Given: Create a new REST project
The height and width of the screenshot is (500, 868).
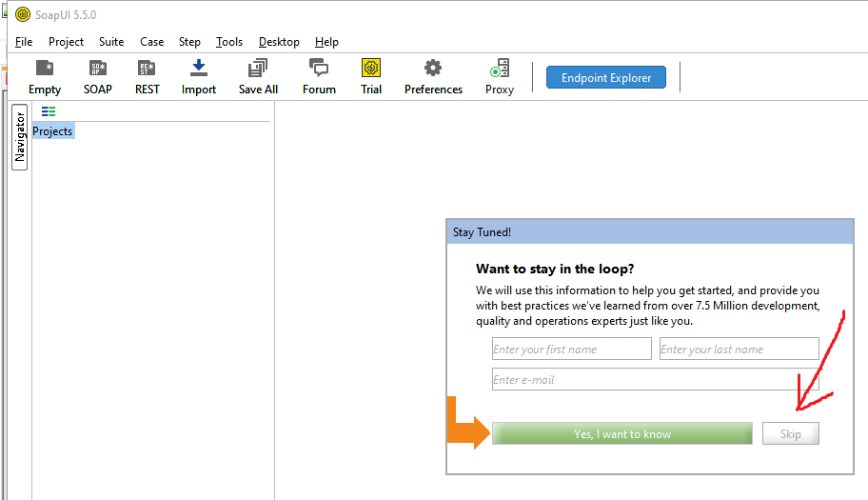Looking at the screenshot, I should pos(147,77).
